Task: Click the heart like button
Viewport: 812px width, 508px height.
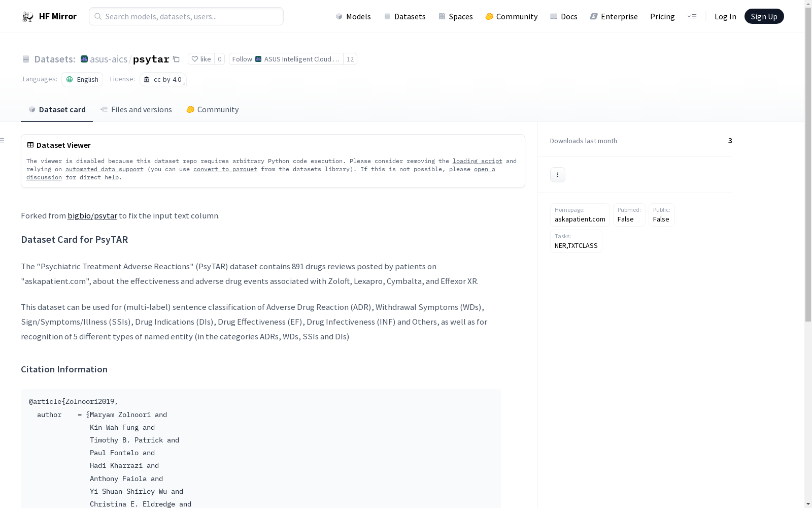Action: coord(201,59)
